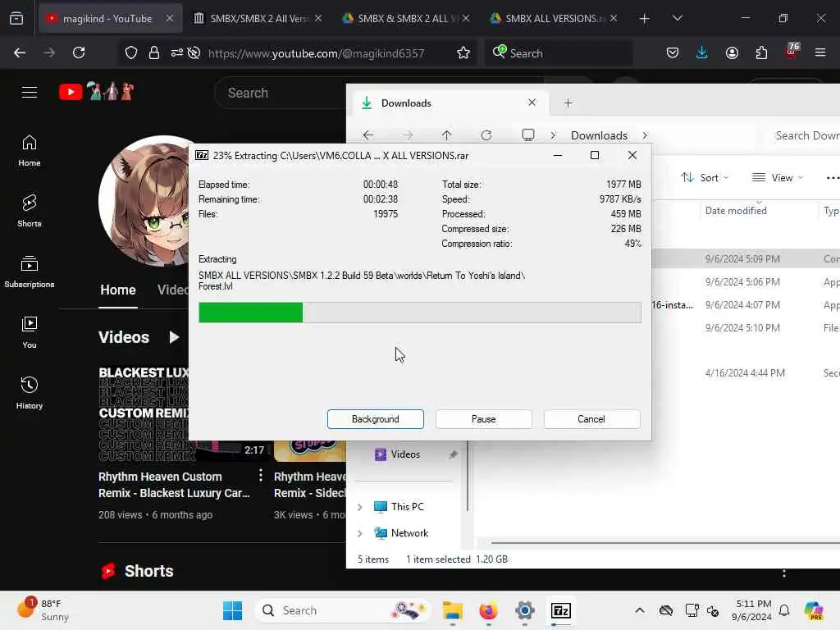Viewport: 840px width, 630px height.
Task: Go up one folder in File Explorer
Action: [x=446, y=135]
